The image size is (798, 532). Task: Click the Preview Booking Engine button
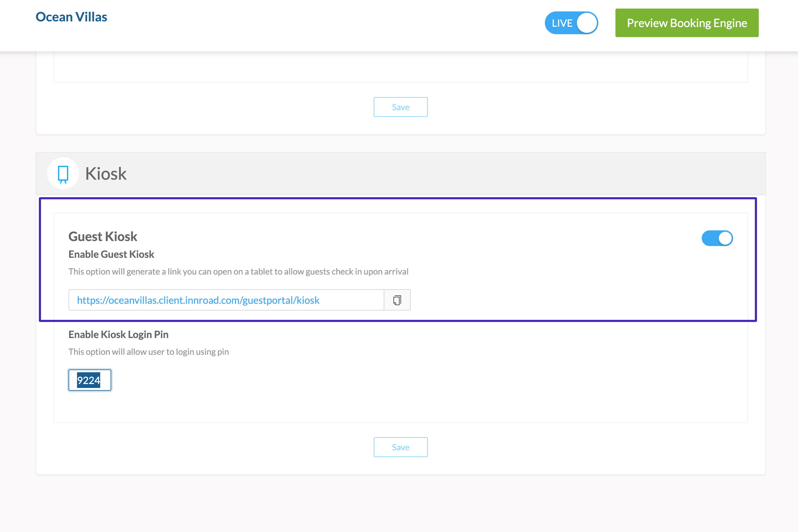(687, 23)
